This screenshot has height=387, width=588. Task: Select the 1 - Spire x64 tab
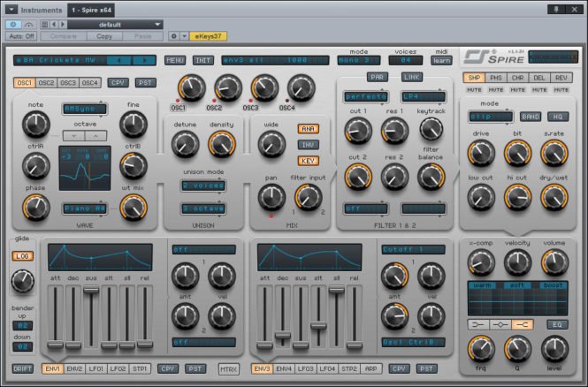pos(91,10)
